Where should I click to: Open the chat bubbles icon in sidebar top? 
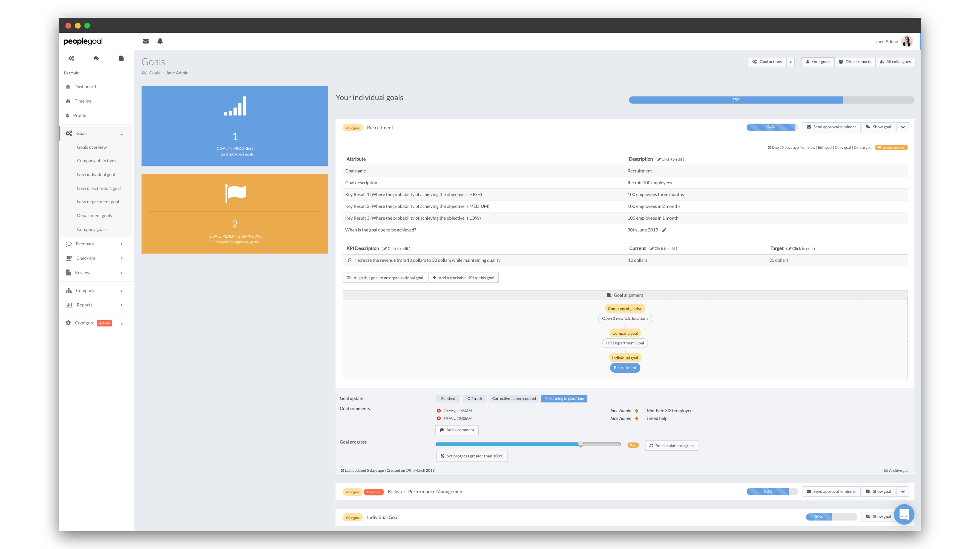pyautogui.click(x=96, y=58)
